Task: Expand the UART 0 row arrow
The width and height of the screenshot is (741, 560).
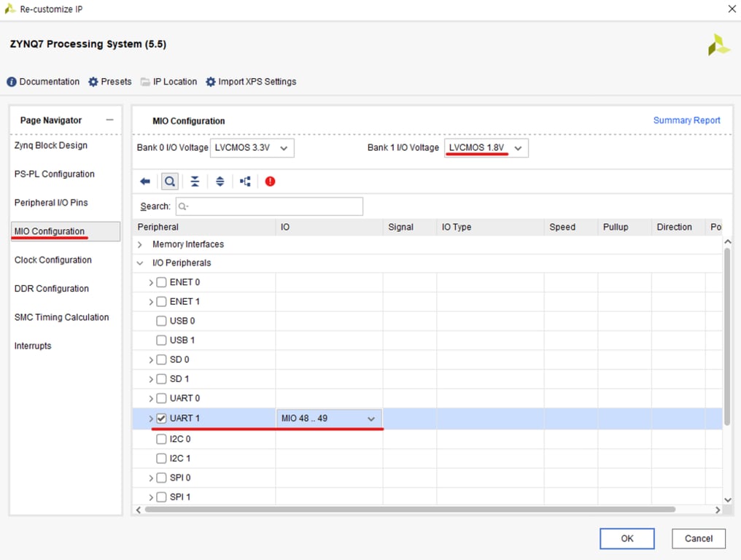Action: (x=151, y=399)
